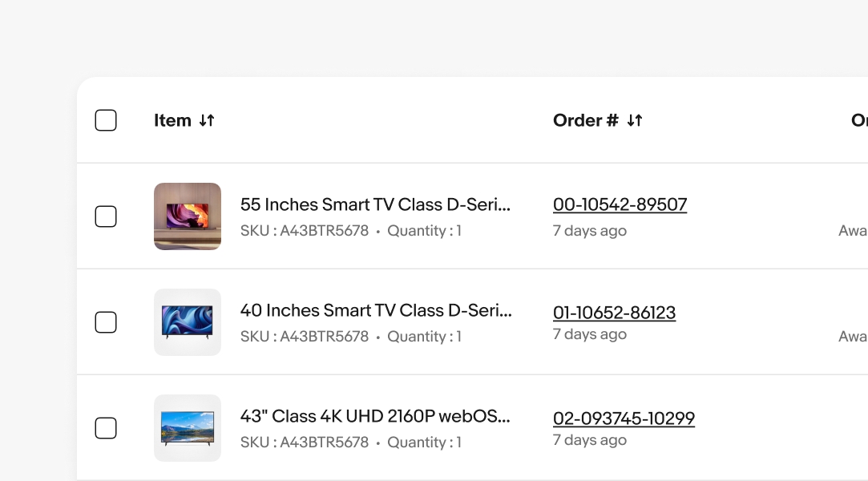
Task: Select the header checkbox to select all rows
Action: (x=105, y=119)
